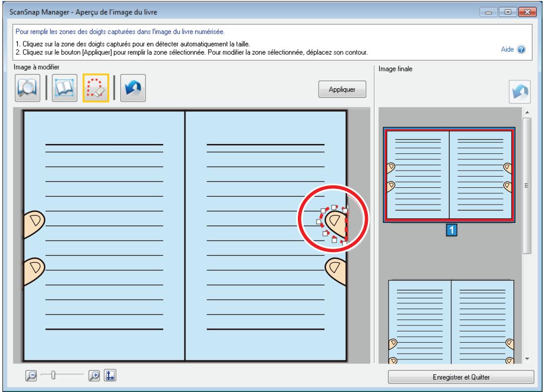Click the blue help question mark icon

521,49
